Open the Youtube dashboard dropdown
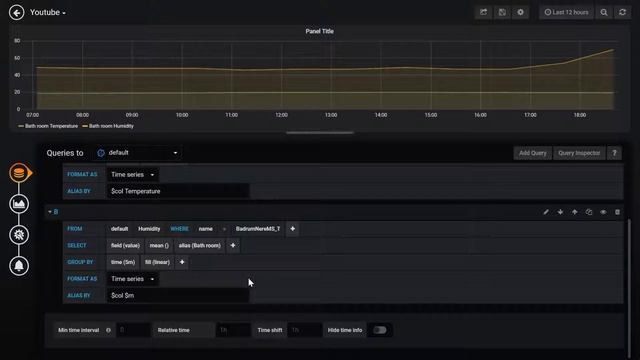640x360 pixels. click(48, 13)
